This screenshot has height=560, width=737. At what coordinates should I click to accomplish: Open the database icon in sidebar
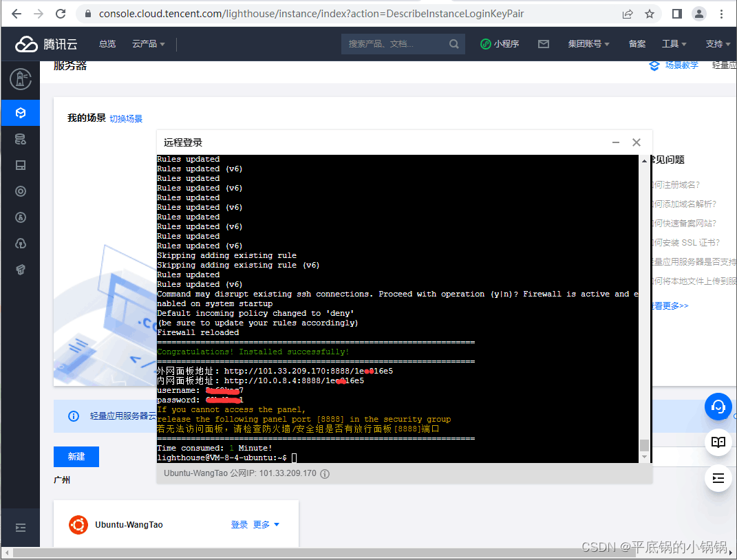(20, 139)
